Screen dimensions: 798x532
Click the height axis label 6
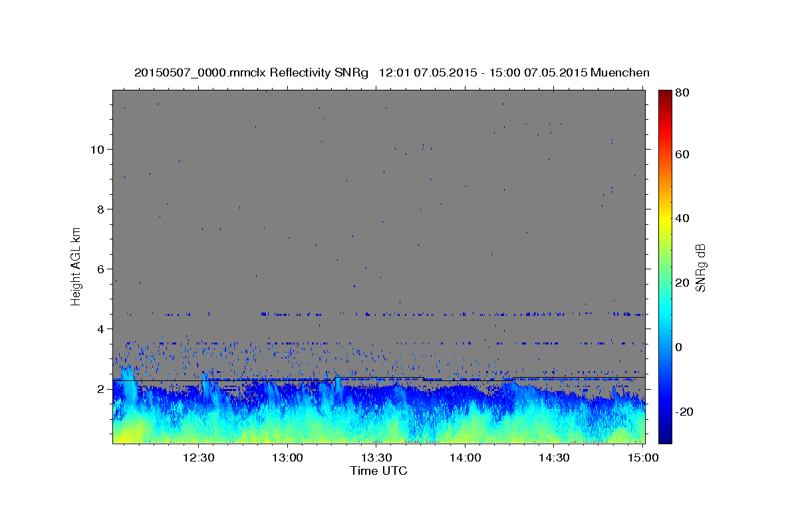pyautogui.click(x=101, y=269)
